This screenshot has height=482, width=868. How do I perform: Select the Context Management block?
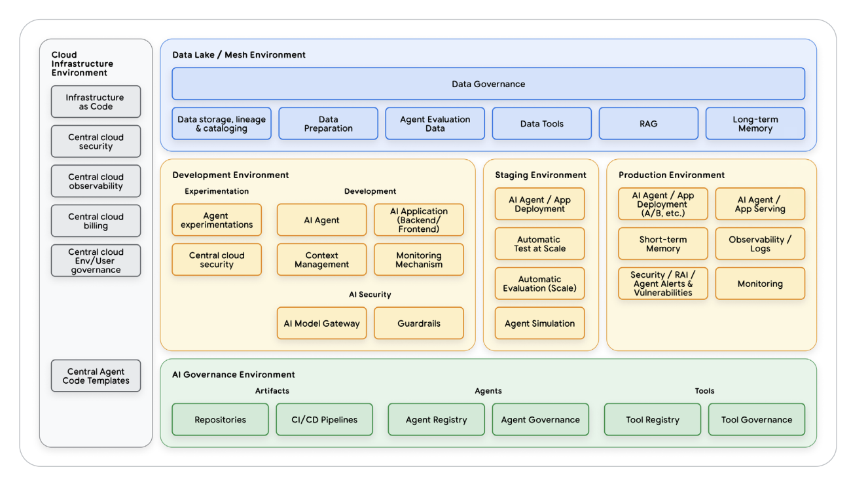[321, 259]
